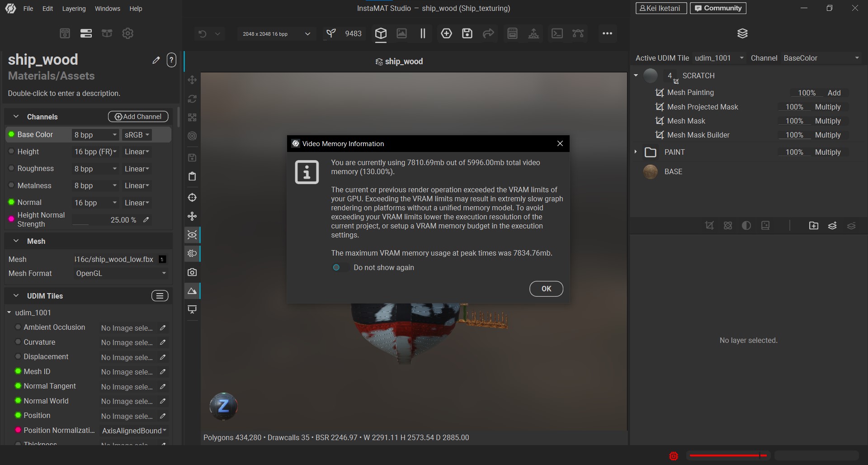Edit Ambient Occlusion image pencil icon
Screen dimensions: 868x465
[163, 327]
